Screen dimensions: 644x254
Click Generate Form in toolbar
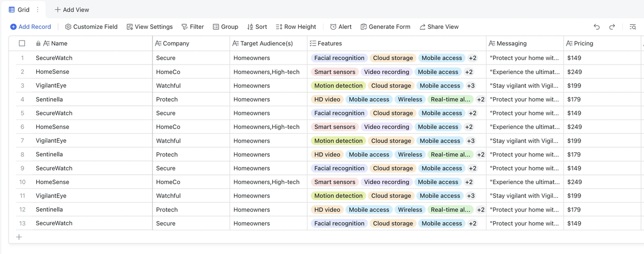pyautogui.click(x=385, y=27)
